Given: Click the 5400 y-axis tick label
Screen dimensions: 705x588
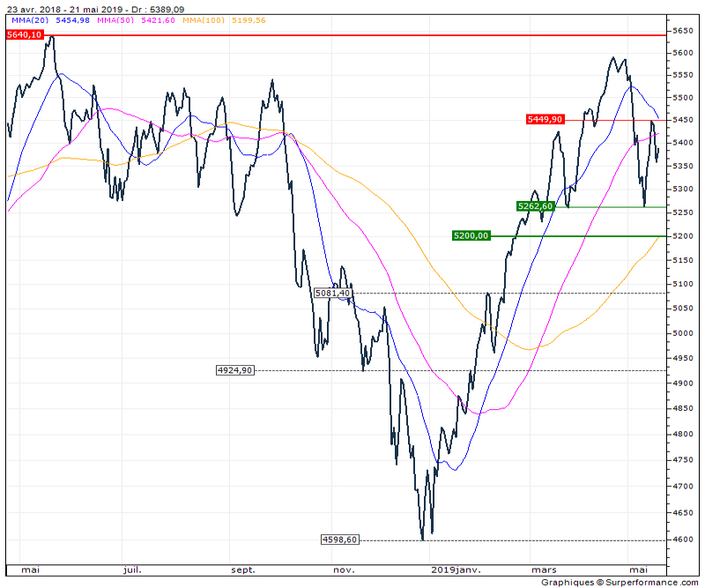Looking at the screenshot, I should (682, 143).
